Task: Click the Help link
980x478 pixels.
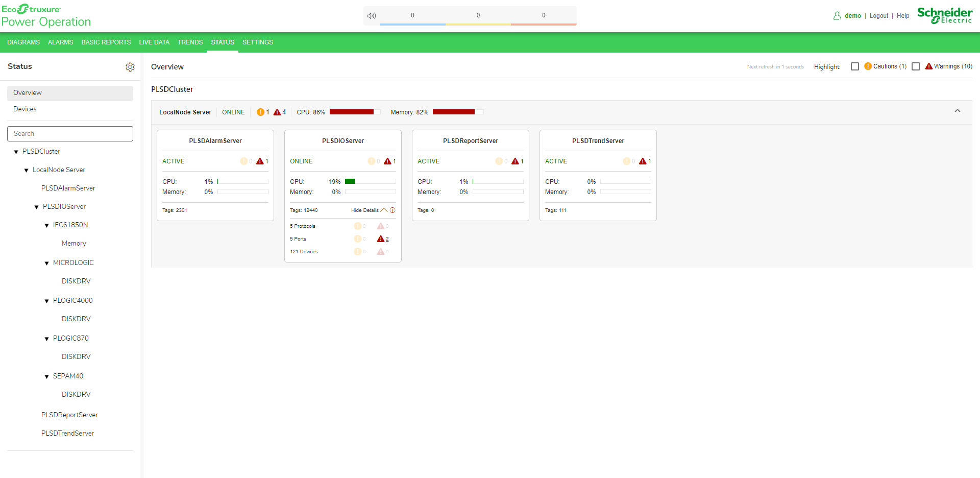Action: [903, 16]
